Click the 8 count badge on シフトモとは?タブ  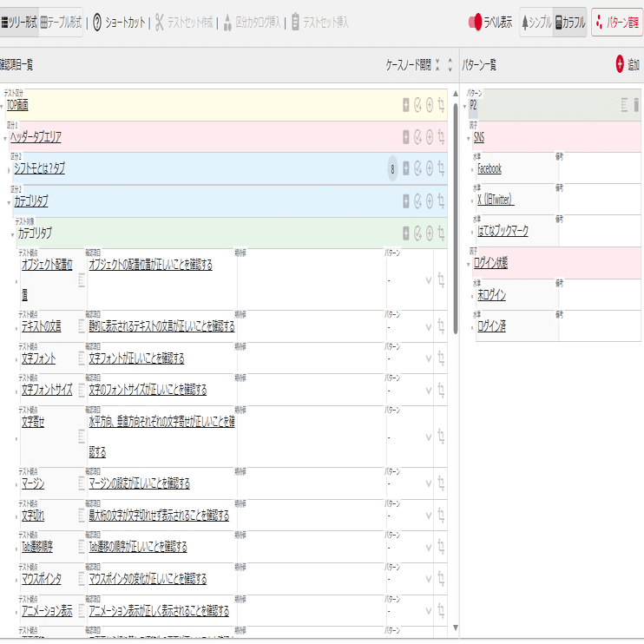coord(392,168)
